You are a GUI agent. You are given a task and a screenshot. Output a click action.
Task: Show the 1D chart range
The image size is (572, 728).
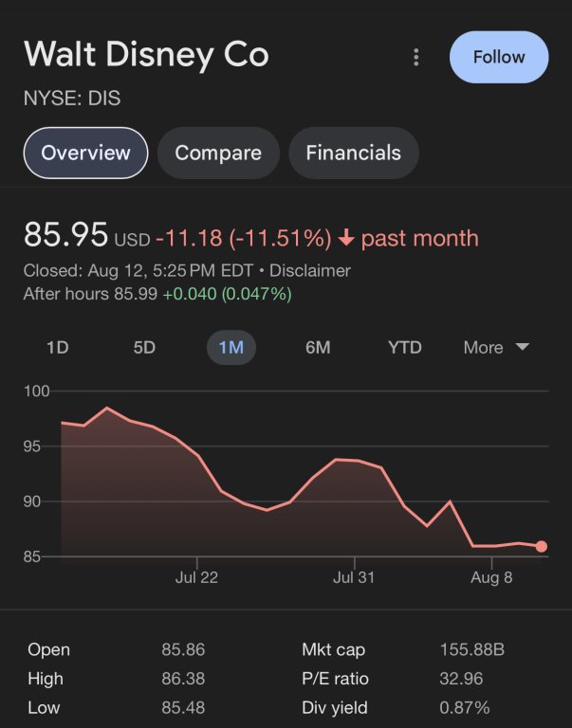[x=58, y=348]
